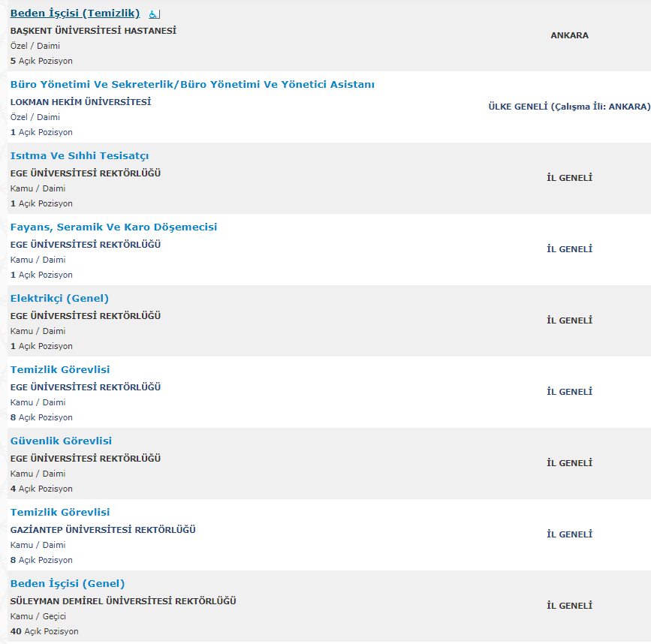
Task: Click the Lokman Hekim Üniversitesi employer name
Action: 80,102
